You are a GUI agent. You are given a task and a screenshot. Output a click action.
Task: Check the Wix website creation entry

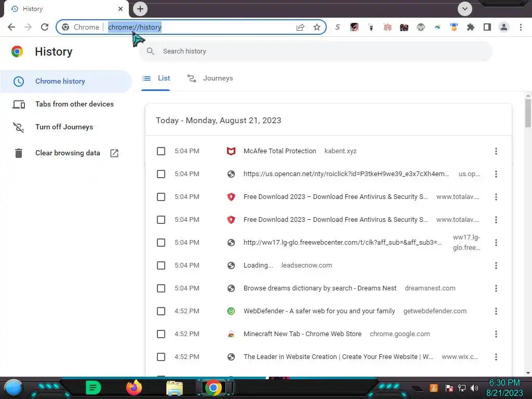[161, 357]
